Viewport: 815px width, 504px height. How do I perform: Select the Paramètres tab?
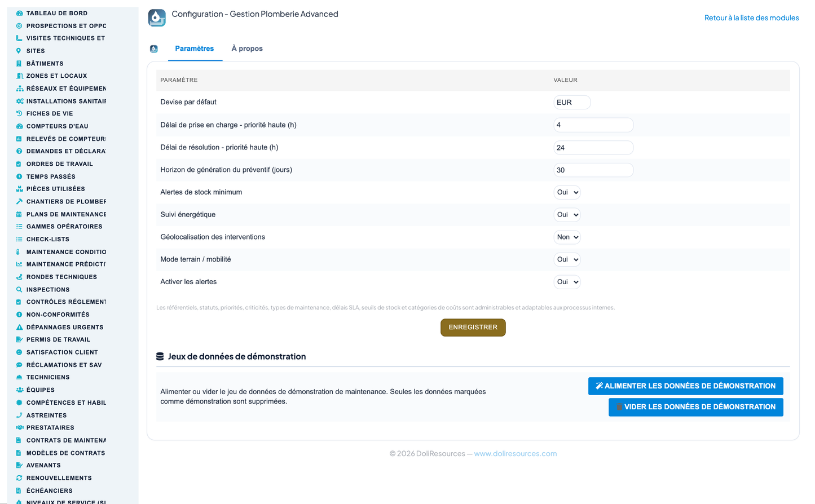pos(195,48)
